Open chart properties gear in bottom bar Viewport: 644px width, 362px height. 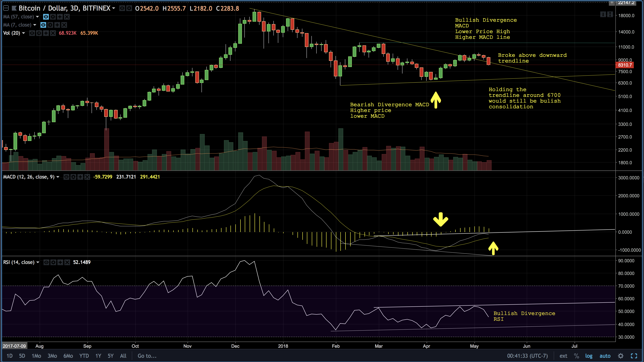pos(621,356)
